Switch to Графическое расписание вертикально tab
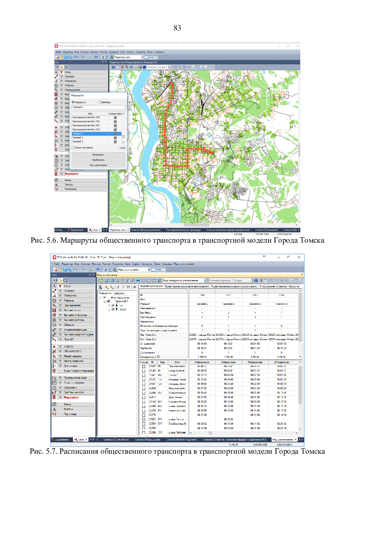 click(x=187, y=286)
